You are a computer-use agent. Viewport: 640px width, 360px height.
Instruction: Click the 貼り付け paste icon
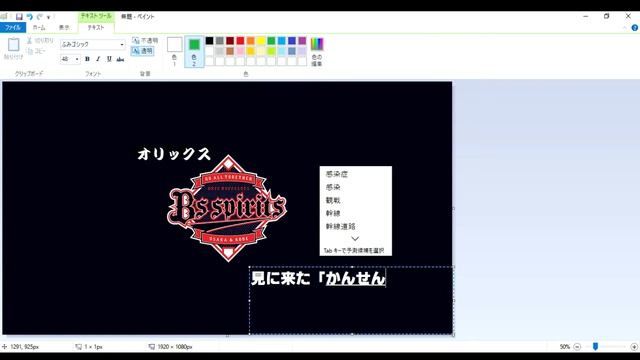click(13, 44)
